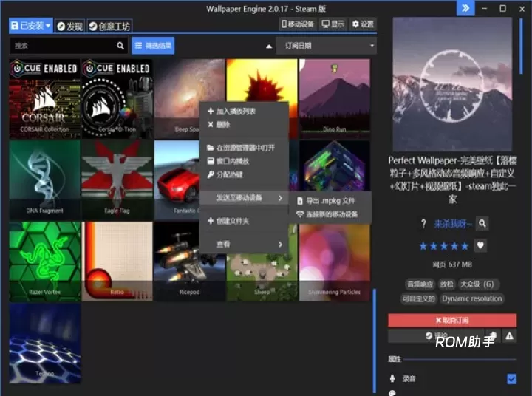Click the warning report icon
Viewport: 532px width, 396px height.
click(x=509, y=336)
